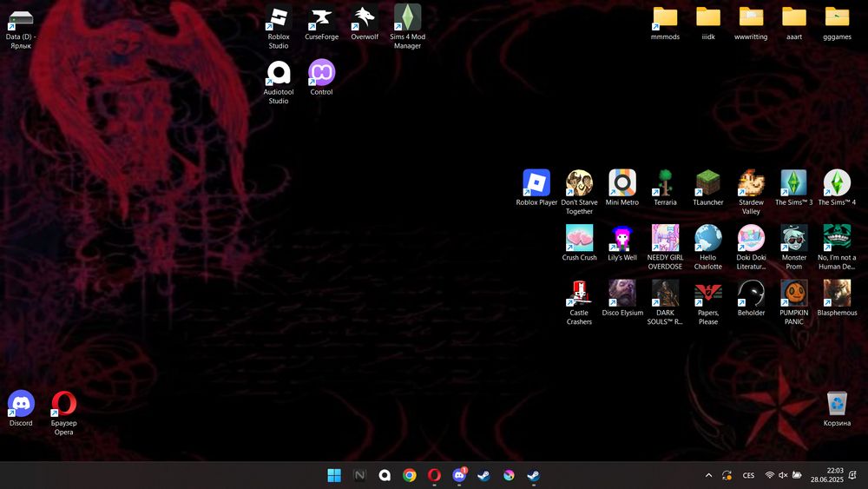This screenshot has width=868, height=489.
Task: Select the Castle Crashers icon
Action: (580, 303)
